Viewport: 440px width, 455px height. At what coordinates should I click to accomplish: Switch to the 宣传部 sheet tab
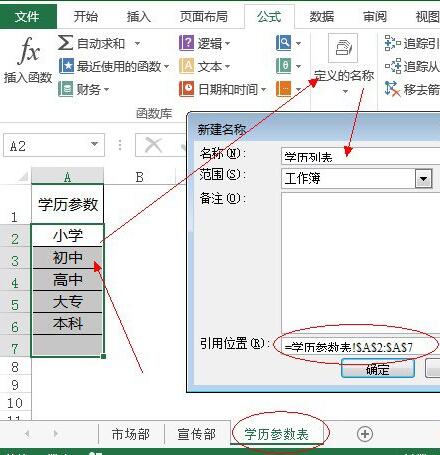click(197, 434)
